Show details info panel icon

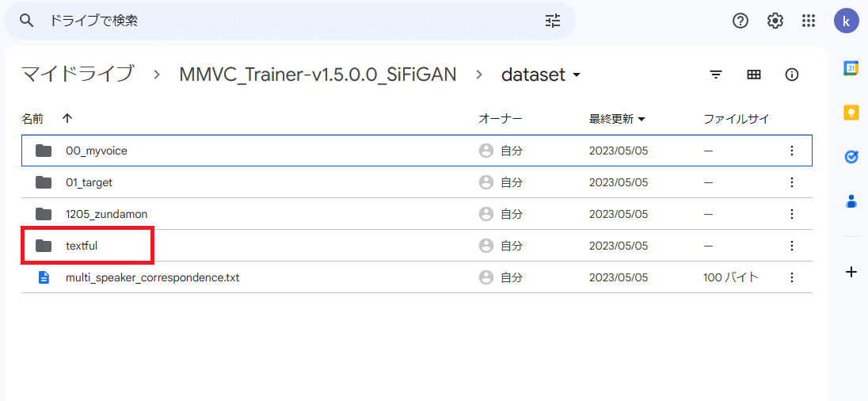[x=792, y=74]
